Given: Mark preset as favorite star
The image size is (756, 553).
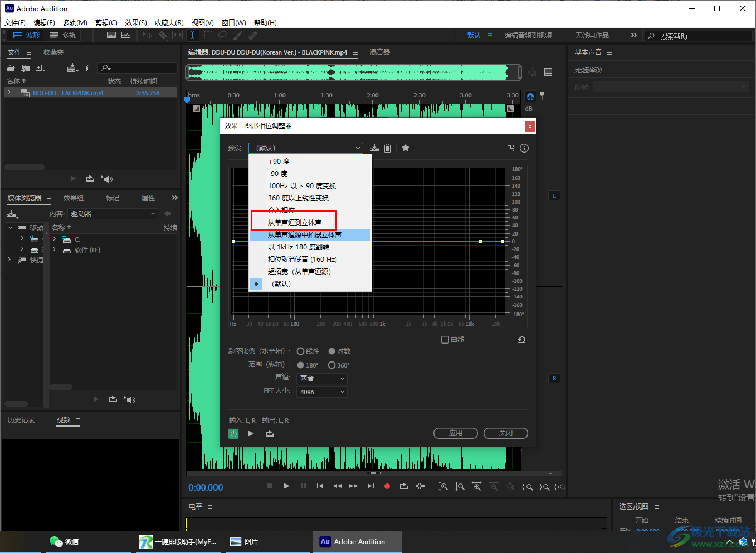Looking at the screenshot, I should [x=406, y=148].
